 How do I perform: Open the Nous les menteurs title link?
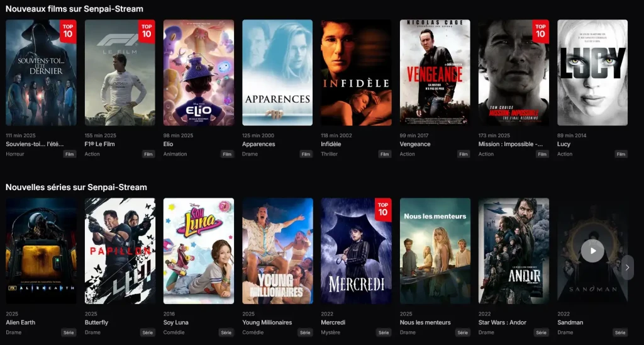[x=425, y=322]
